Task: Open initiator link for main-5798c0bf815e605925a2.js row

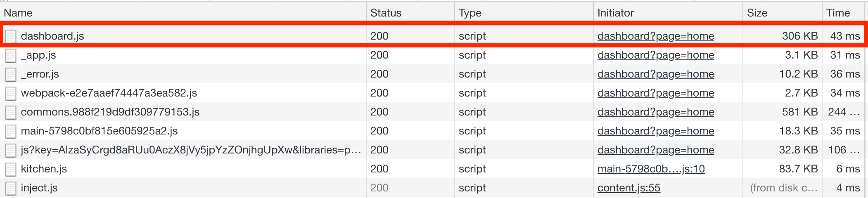Action: coord(656,131)
